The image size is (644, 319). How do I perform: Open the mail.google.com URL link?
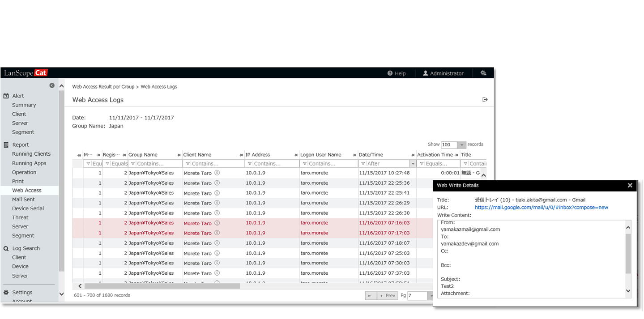coord(541,208)
